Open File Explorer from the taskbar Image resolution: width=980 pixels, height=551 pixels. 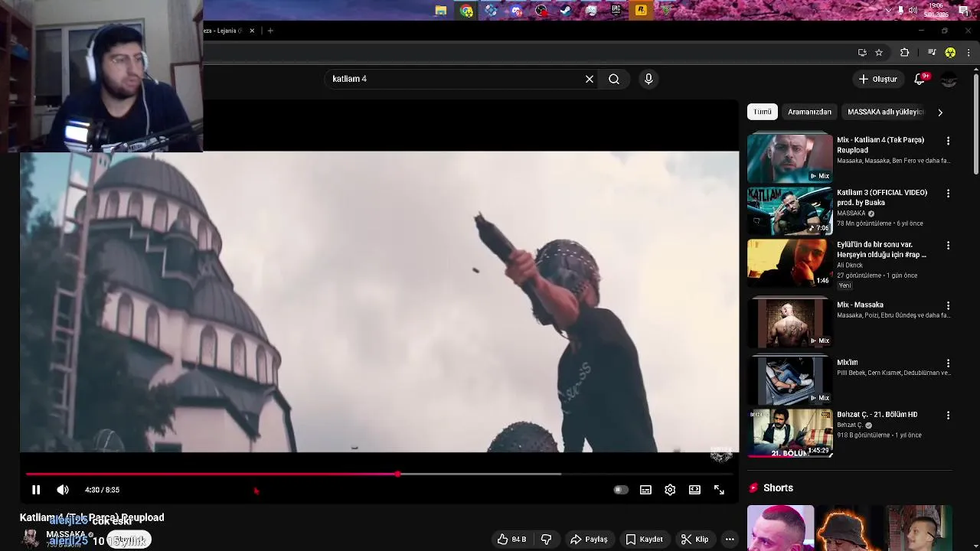click(x=441, y=10)
